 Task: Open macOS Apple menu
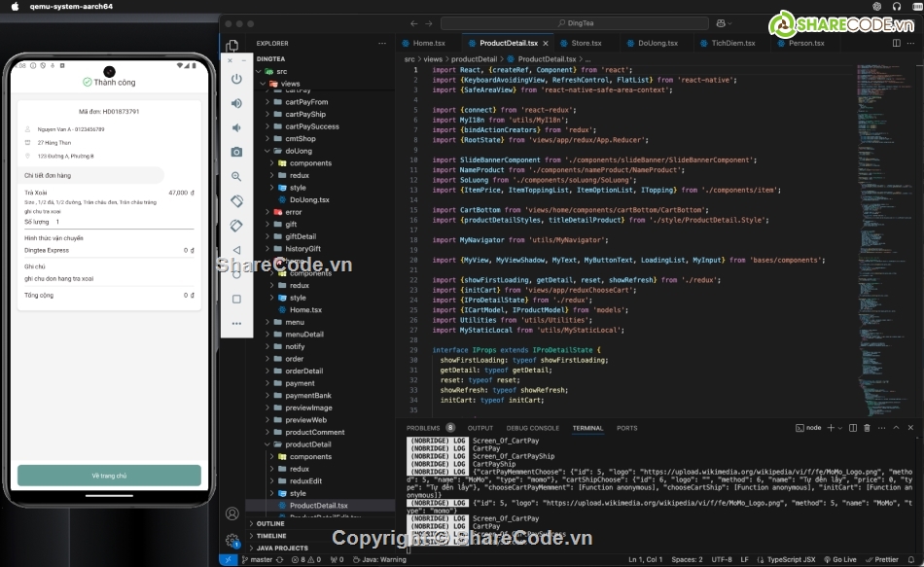pyautogui.click(x=16, y=7)
